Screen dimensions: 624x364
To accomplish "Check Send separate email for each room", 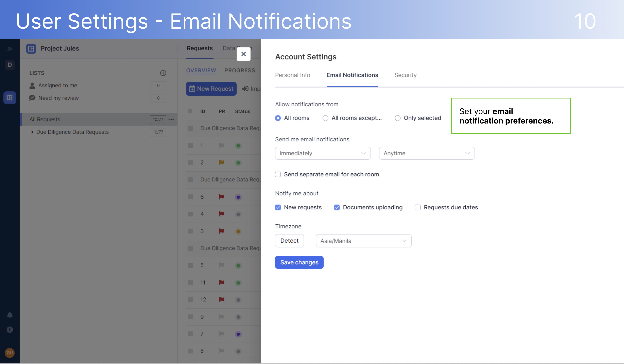I will click(x=278, y=174).
